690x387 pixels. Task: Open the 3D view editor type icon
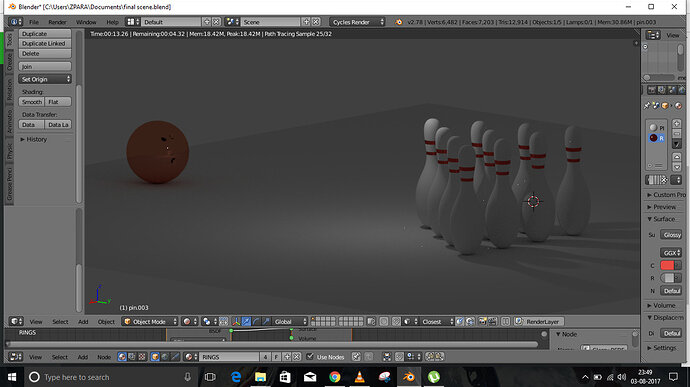pyautogui.click(x=16, y=321)
